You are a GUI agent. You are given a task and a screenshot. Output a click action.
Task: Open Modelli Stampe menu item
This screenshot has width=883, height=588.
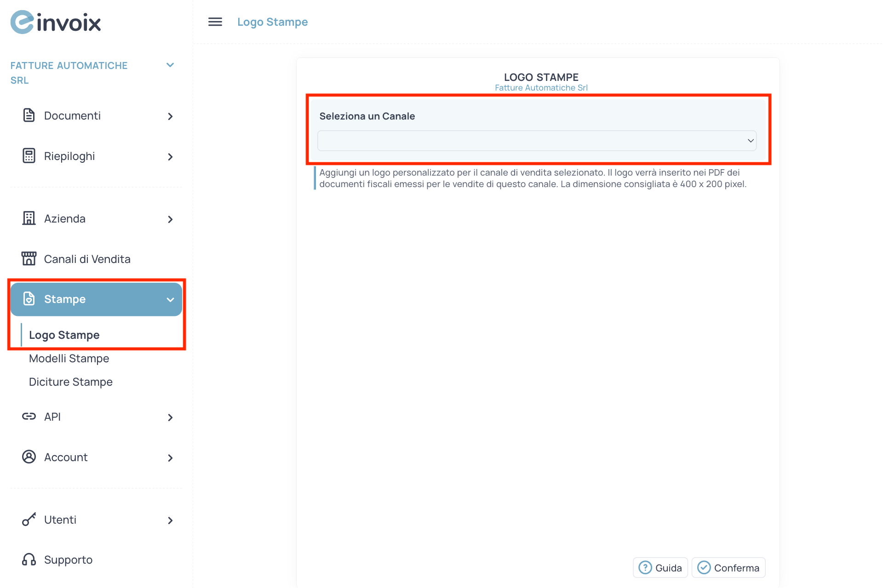pyautogui.click(x=69, y=359)
